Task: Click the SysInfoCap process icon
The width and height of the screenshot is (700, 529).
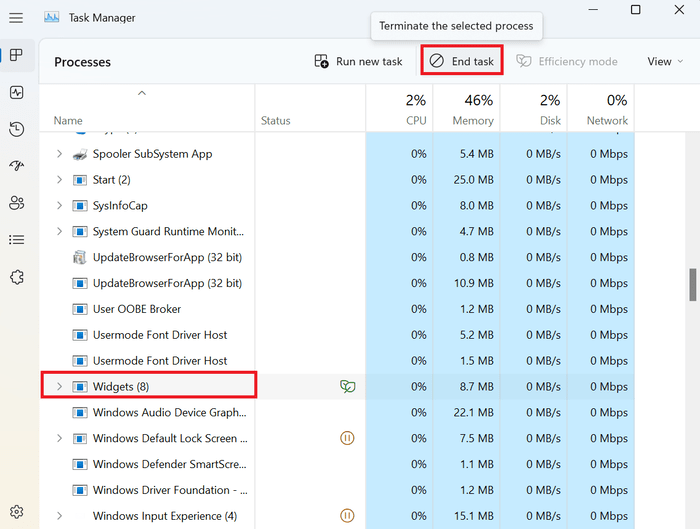Action: tap(80, 206)
